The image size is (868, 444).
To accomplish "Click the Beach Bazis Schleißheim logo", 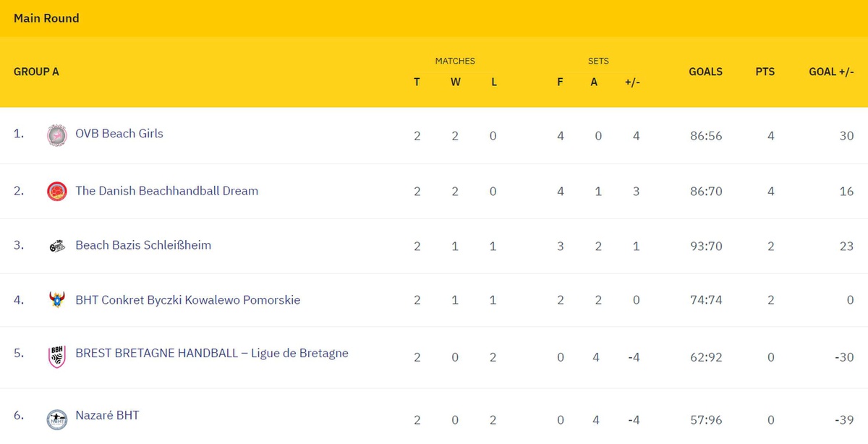I will [56, 246].
